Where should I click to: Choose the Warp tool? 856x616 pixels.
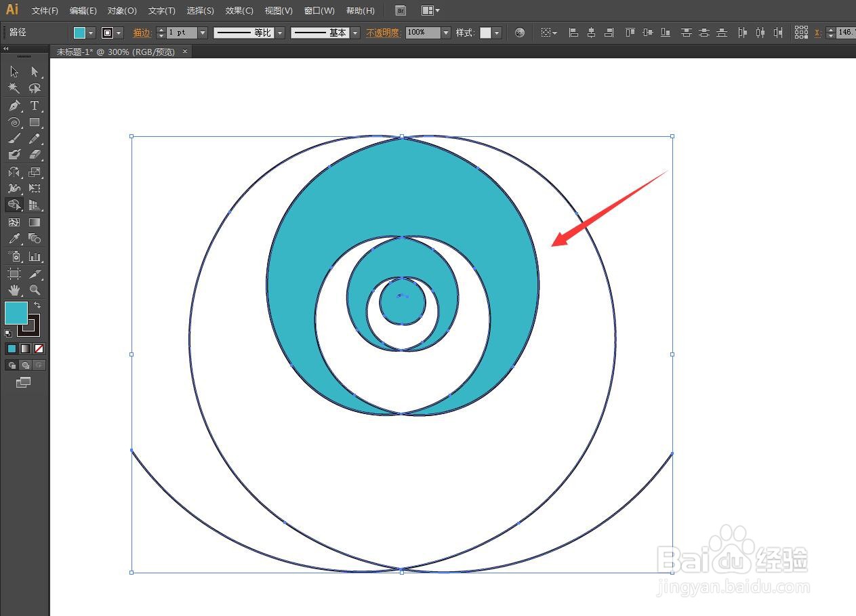tap(14, 189)
